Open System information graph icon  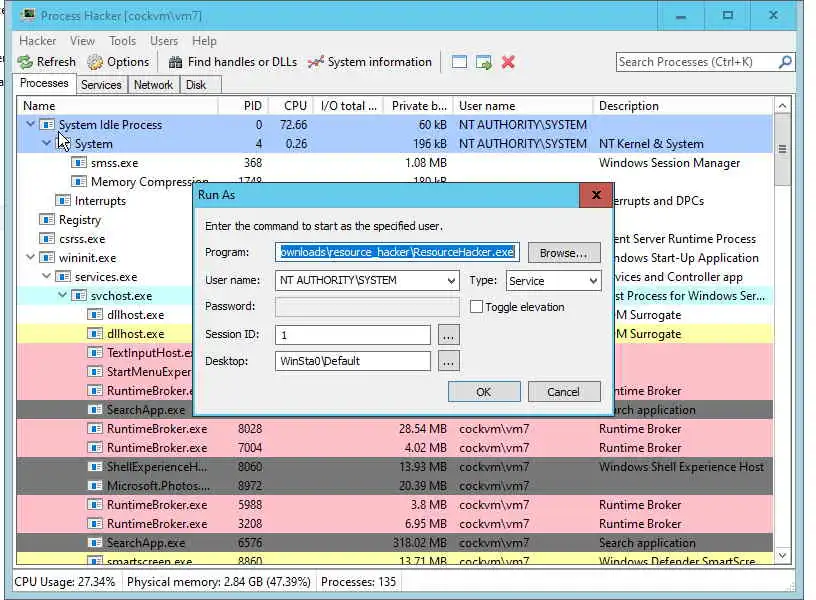point(315,62)
